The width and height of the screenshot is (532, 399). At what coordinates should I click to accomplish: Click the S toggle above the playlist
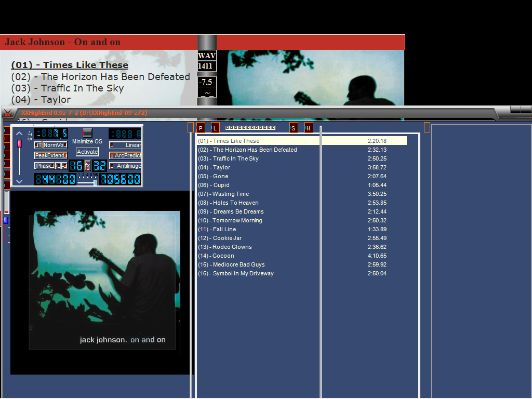click(x=294, y=128)
